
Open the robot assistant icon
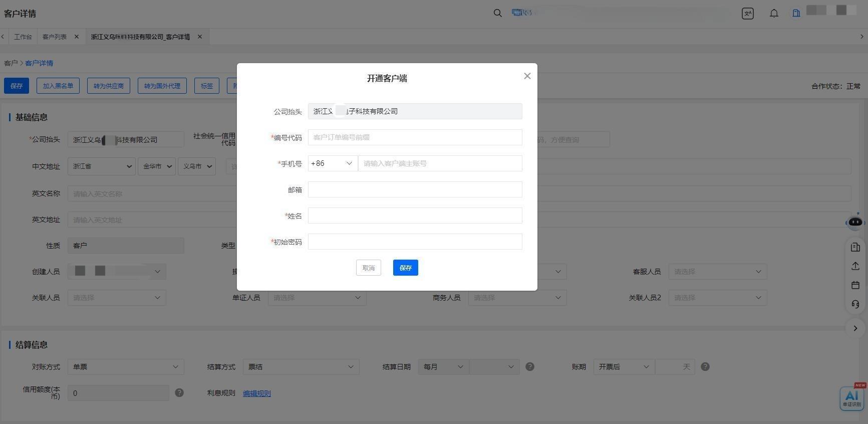(855, 221)
